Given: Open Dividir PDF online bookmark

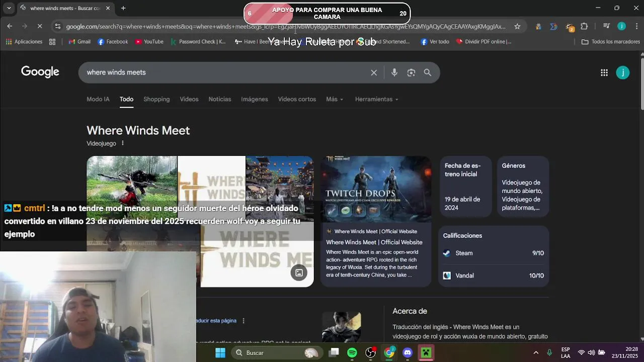Looking at the screenshot, I should pyautogui.click(x=484, y=42).
